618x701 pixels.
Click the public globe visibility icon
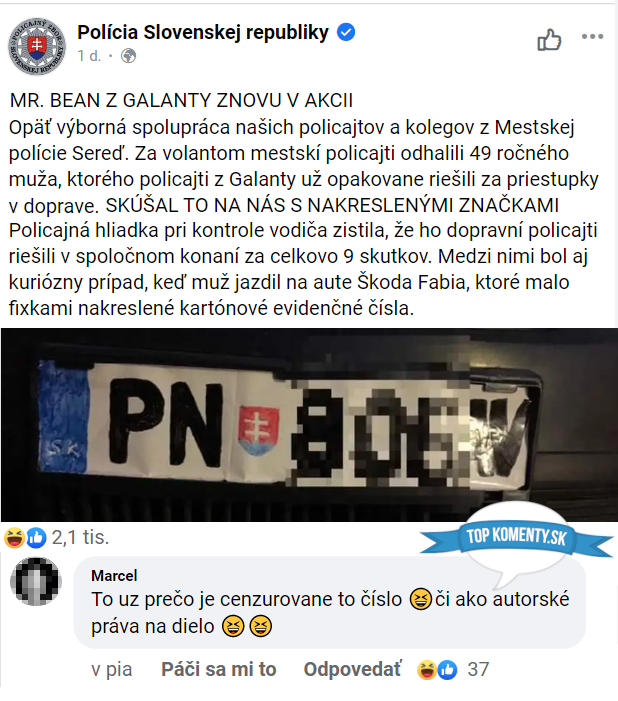point(129,56)
